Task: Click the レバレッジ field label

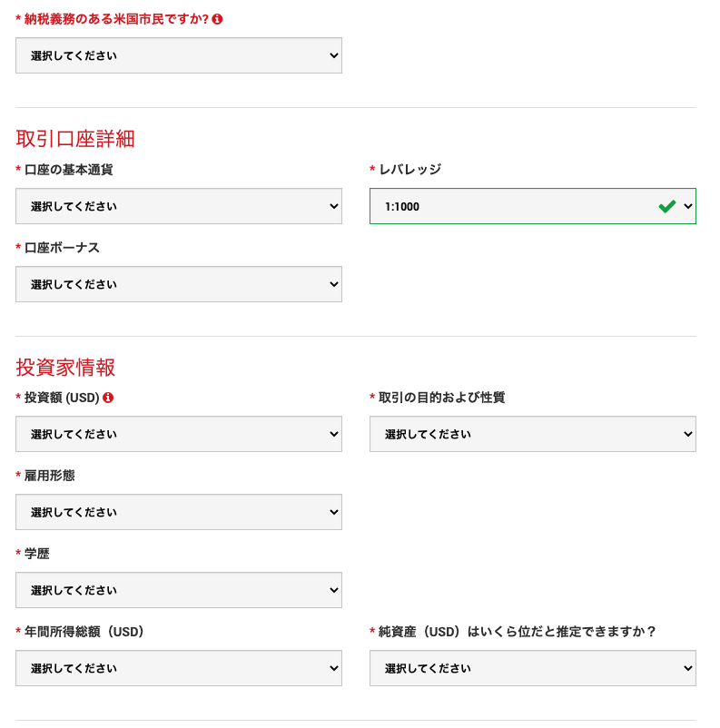Action: tap(409, 170)
